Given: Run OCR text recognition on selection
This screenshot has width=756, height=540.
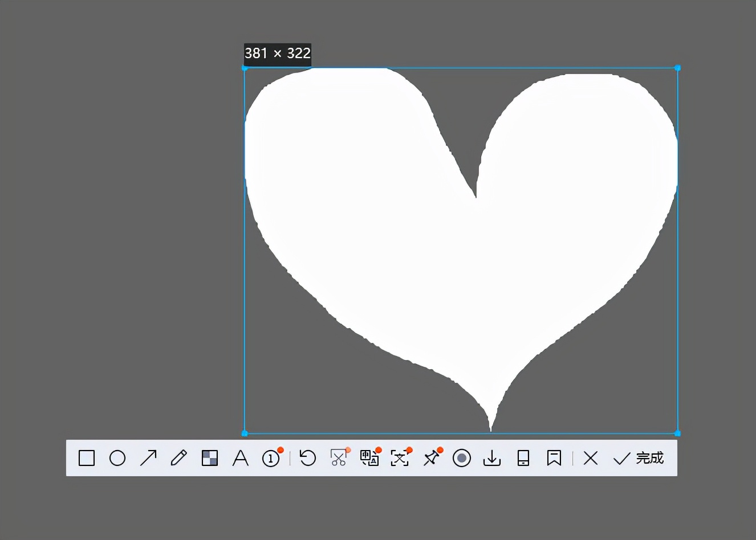Looking at the screenshot, I should [x=400, y=458].
